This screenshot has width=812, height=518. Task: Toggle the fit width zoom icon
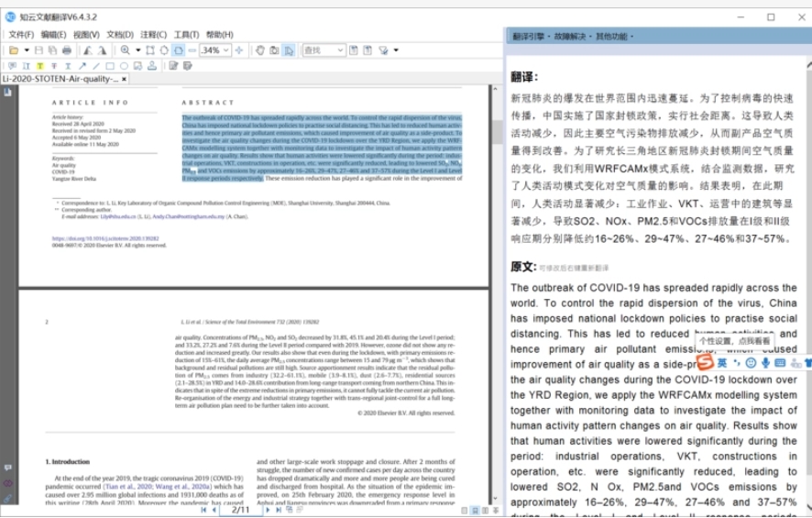(x=178, y=50)
